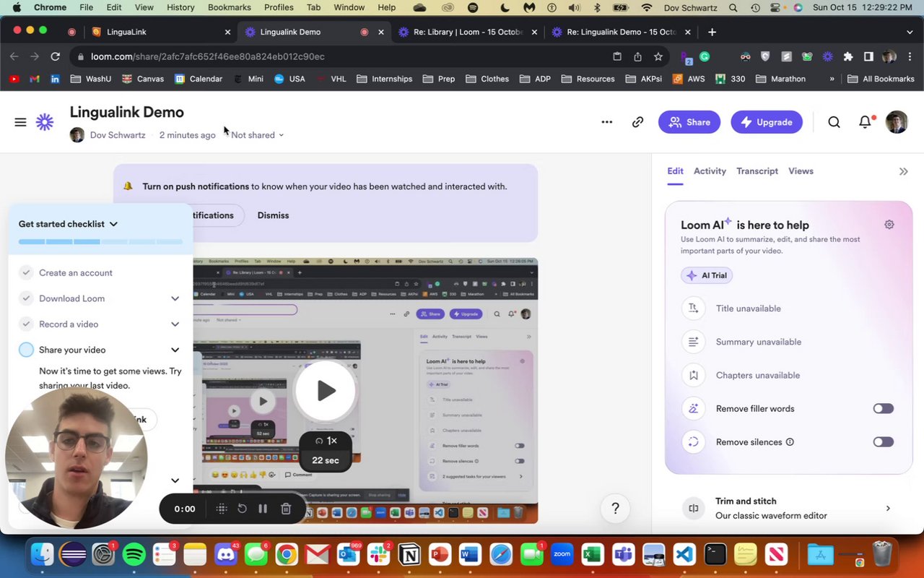Open the three-dot more options menu
Screen dimensions: 924x578
click(x=607, y=122)
